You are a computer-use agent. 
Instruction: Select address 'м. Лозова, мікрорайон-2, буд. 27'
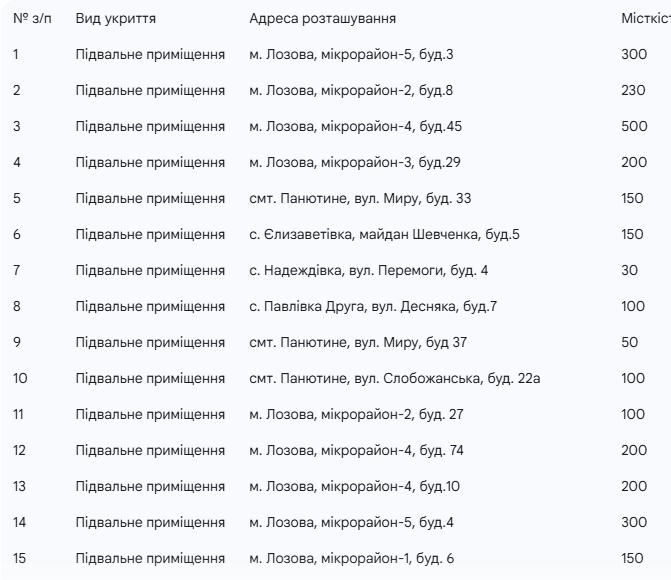[356, 414]
